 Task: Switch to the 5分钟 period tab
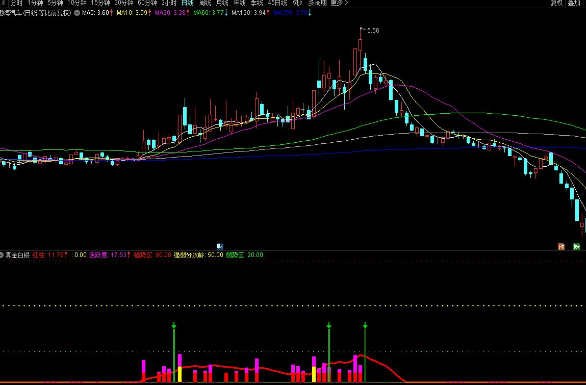tap(55, 3)
